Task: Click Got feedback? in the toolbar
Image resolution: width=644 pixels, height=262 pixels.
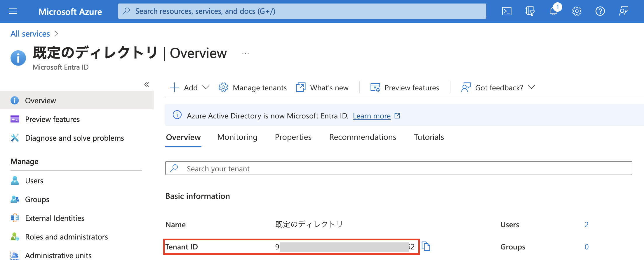Action: click(x=499, y=88)
